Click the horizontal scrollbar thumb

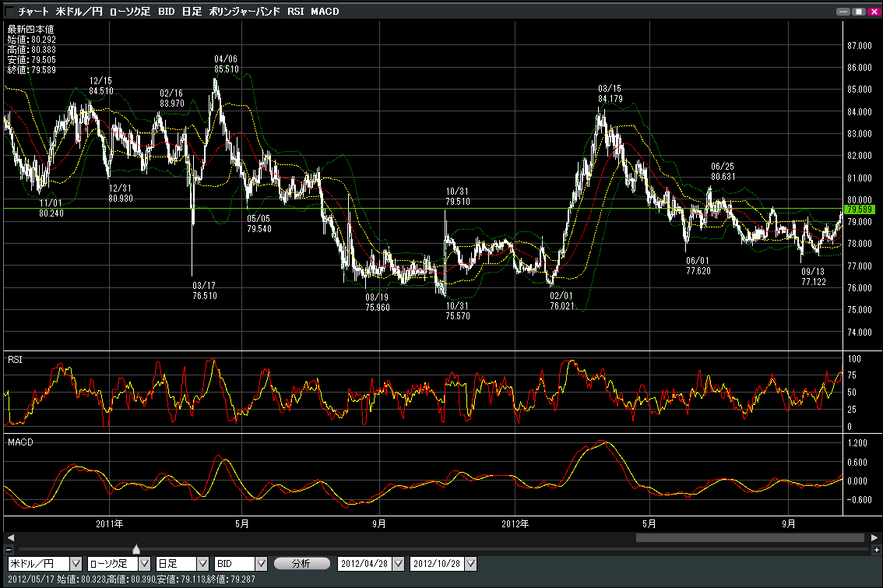750,537
